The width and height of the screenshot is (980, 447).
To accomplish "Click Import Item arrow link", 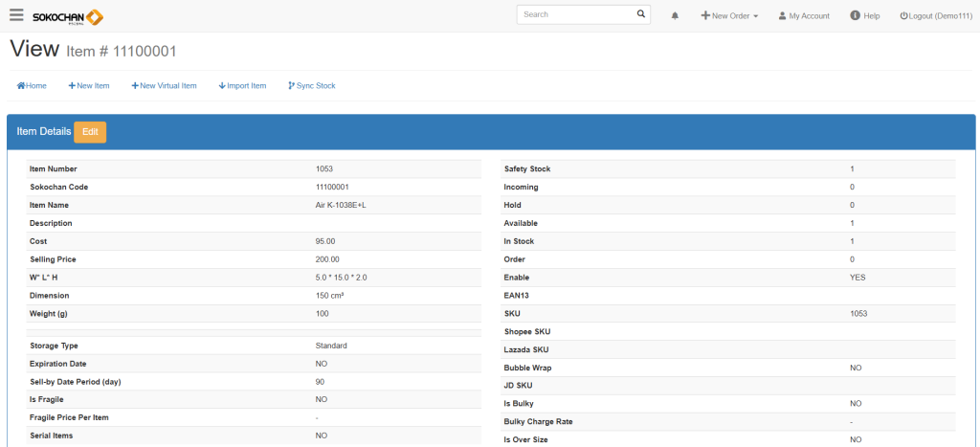I will 242,86.
